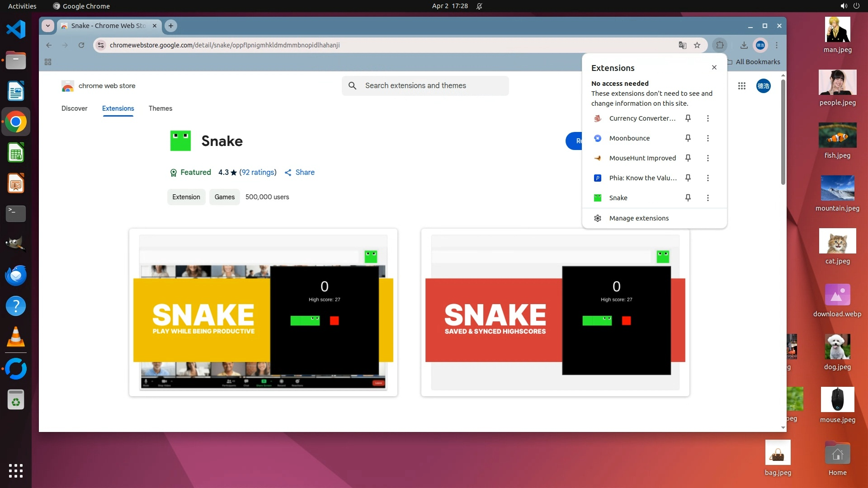
Task: Pin the Moonbounce extension
Action: tap(688, 138)
